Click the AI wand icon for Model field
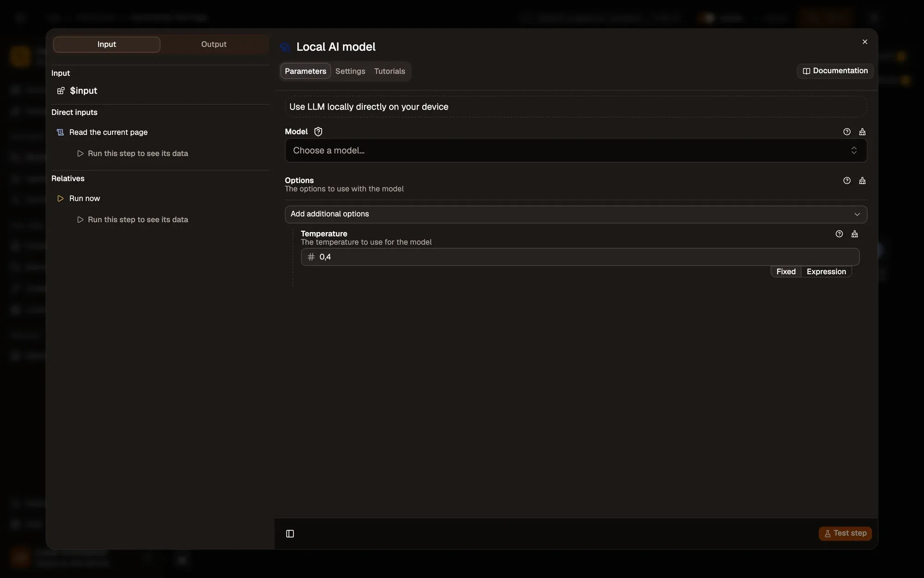924x578 pixels. [862, 132]
